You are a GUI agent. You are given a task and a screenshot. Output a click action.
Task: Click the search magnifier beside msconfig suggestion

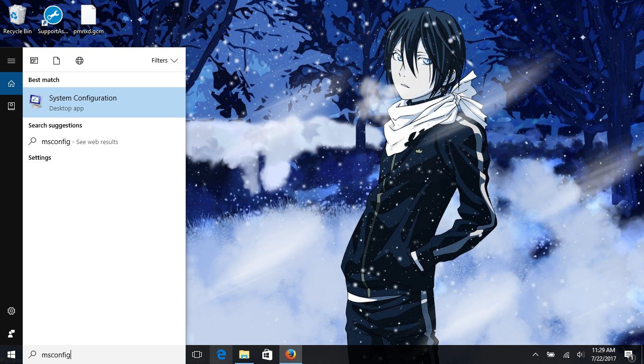(x=33, y=141)
